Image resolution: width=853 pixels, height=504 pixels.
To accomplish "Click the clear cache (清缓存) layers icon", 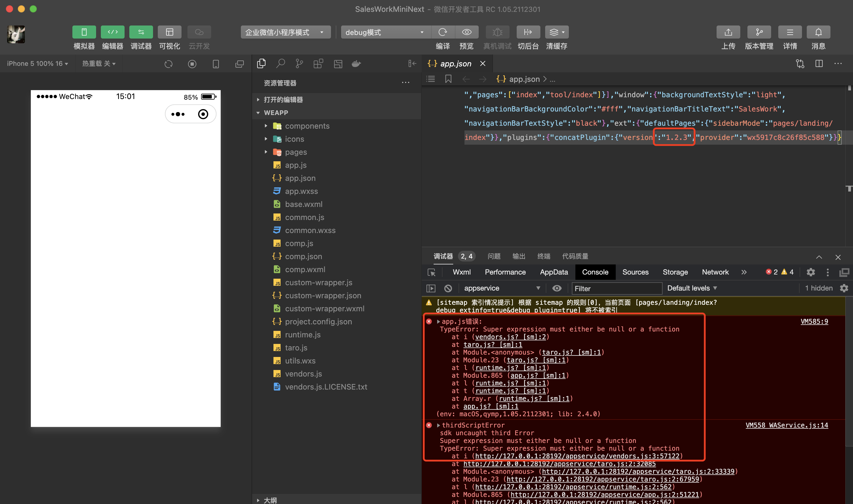I will (554, 32).
